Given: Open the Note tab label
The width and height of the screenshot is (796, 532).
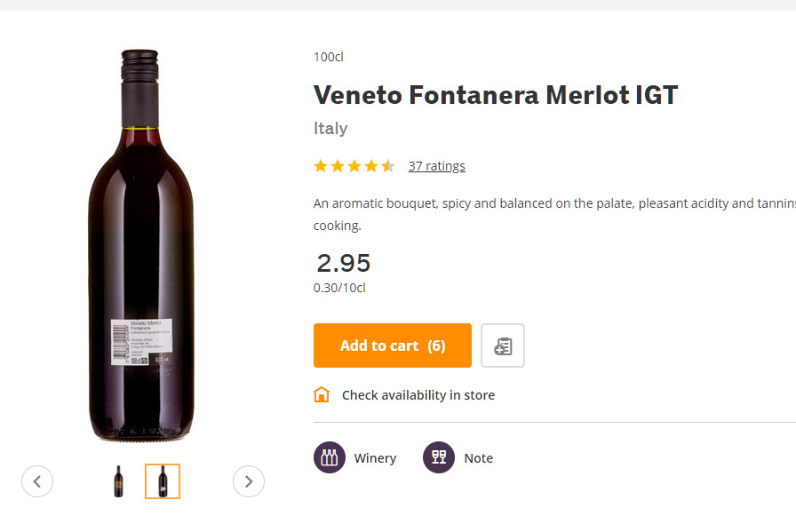Looking at the screenshot, I should pyautogui.click(x=478, y=458).
